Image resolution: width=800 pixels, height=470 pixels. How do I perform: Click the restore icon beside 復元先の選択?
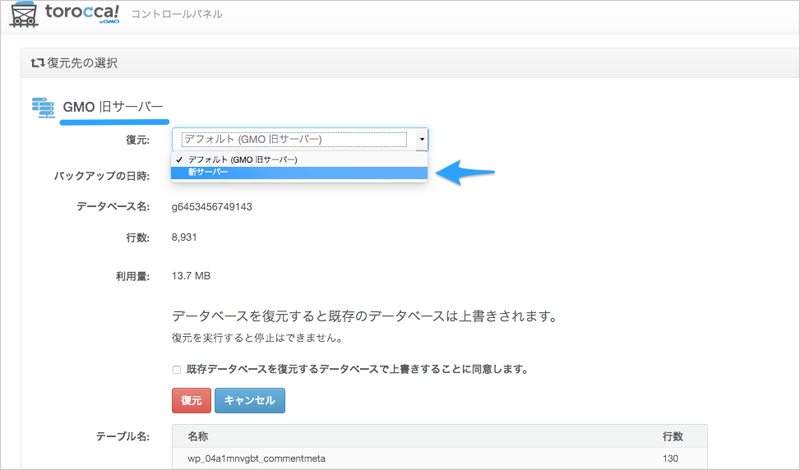(37, 63)
